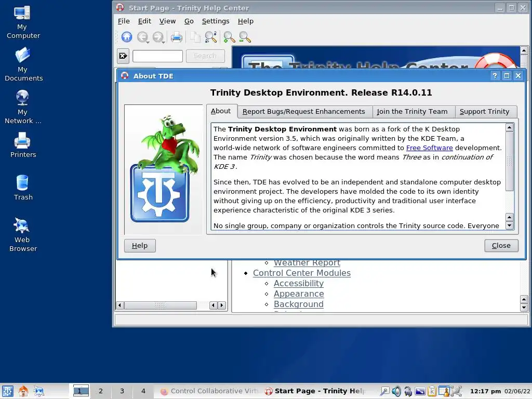Viewport: 532px width, 399px height.
Task: Click the Close button in About TDE
Action: (501, 246)
